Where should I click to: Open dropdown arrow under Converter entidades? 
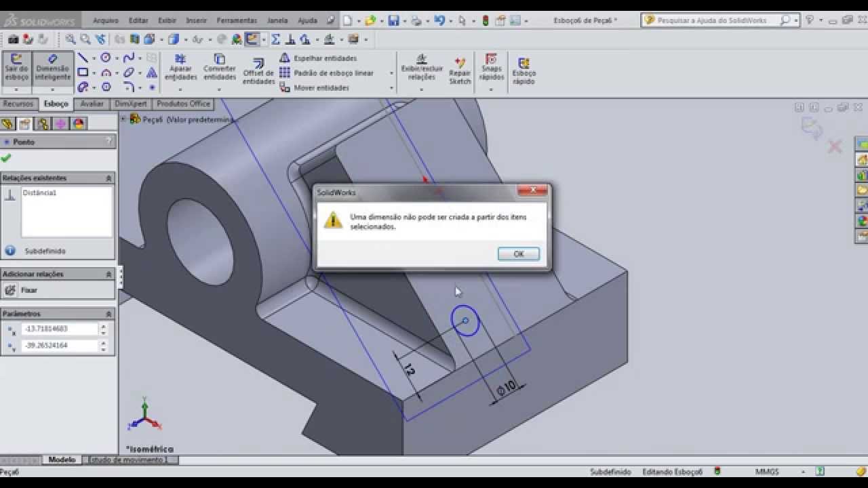[219, 89]
